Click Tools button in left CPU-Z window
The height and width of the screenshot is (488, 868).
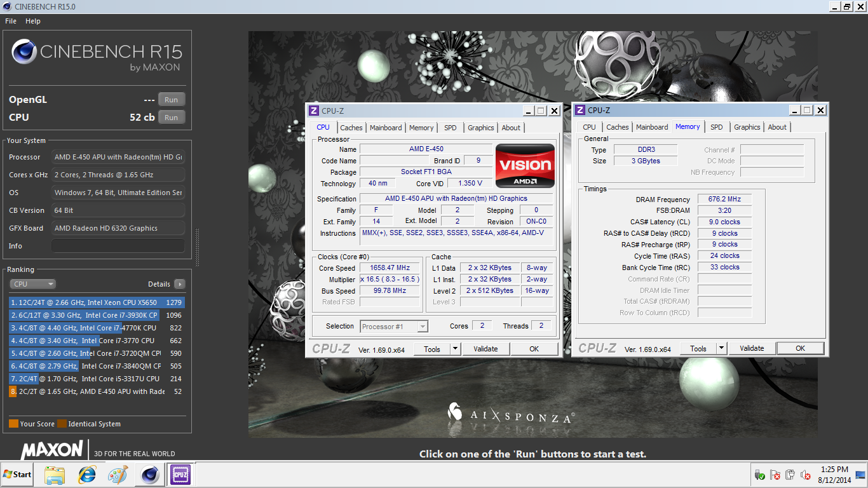click(432, 349)
